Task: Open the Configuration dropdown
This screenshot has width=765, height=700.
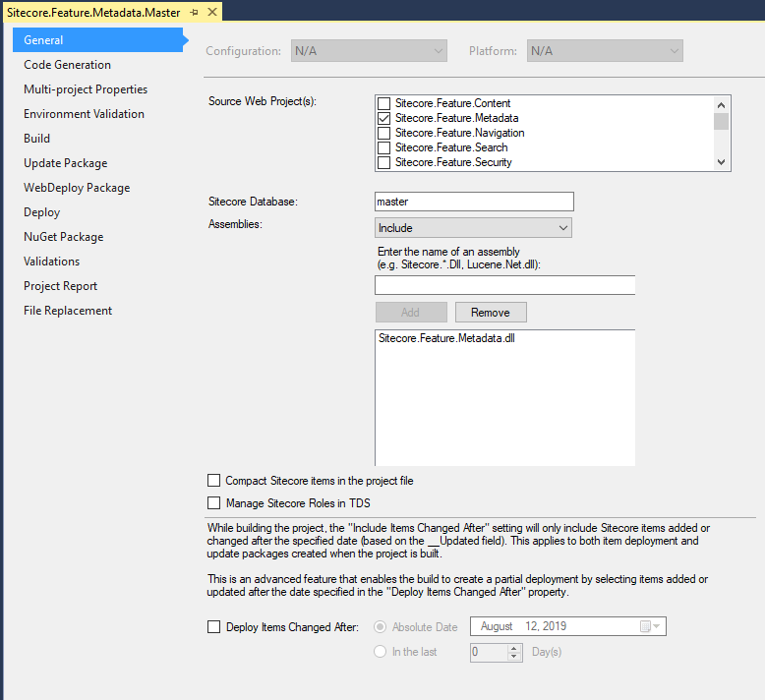Action: click(369, 51)
